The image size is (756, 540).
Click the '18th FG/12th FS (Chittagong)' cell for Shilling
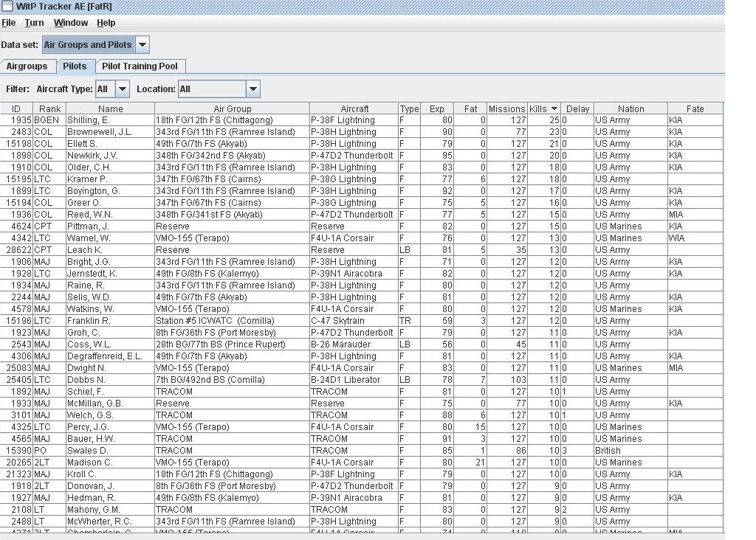tap(233, 120)
